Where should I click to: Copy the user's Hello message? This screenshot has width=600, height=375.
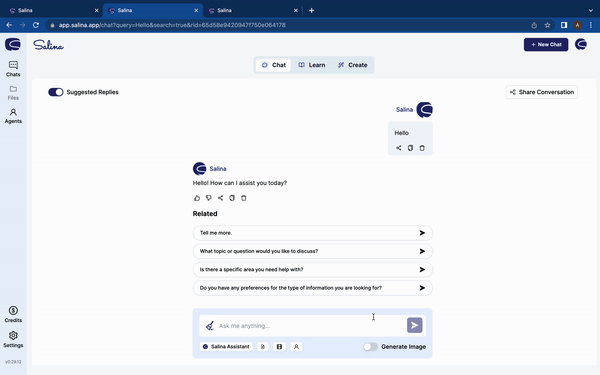[410, 148]
